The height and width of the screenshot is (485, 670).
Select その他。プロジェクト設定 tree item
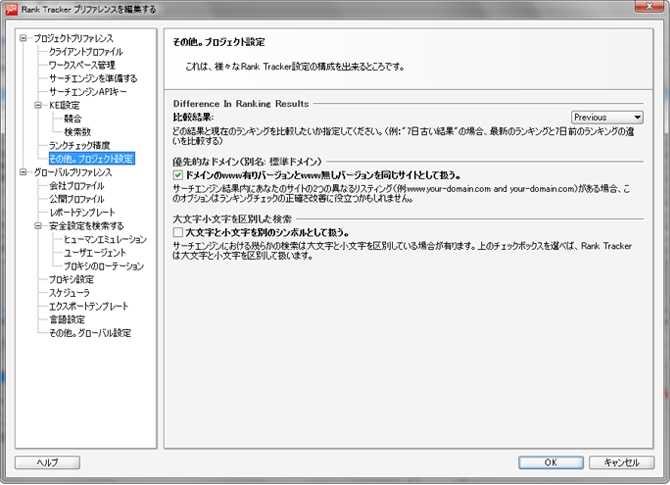pos(92,159)
